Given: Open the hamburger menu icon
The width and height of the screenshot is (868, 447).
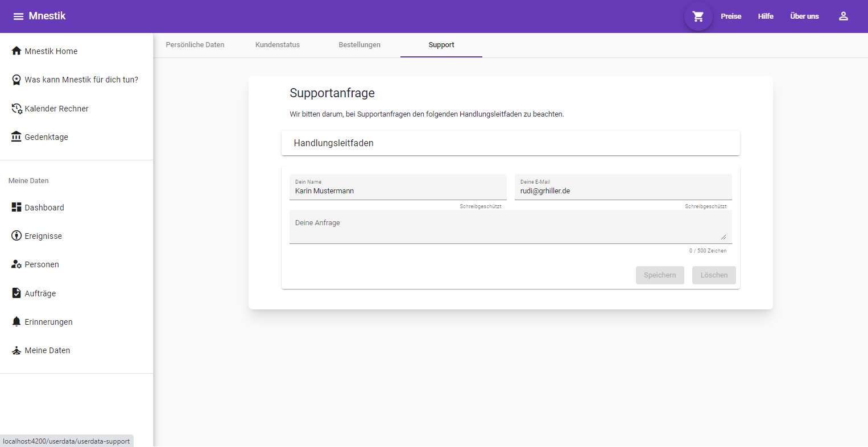Looking at the screenshot, I should click(x=18, y=16).
